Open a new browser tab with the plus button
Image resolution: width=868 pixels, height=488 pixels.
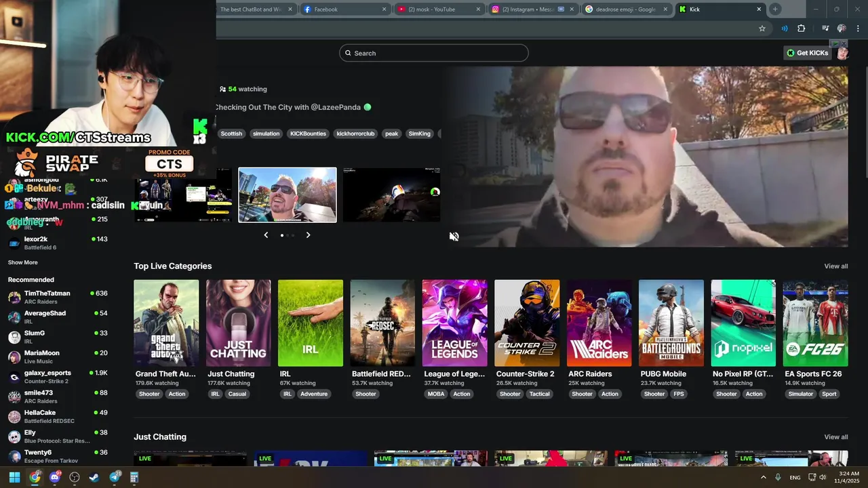pyautogui.click(x=775, y=9)
